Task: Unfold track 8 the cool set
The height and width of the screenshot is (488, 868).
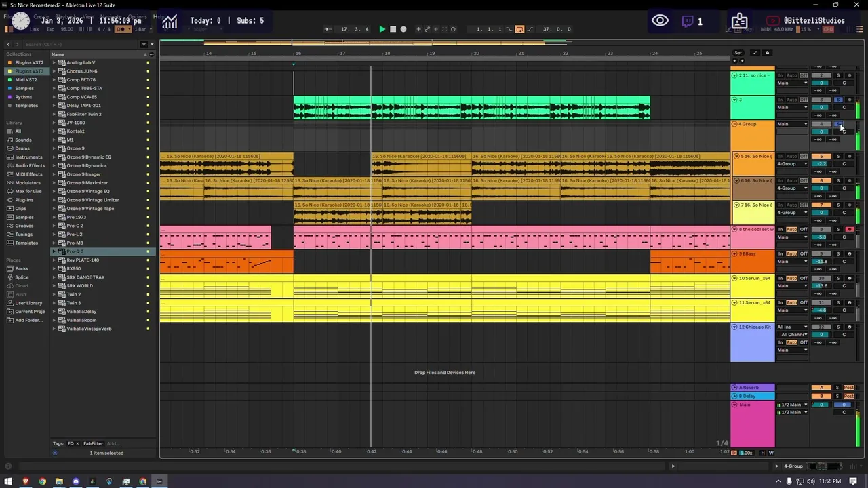Action: pyautogui.click(x=734, y=230)
